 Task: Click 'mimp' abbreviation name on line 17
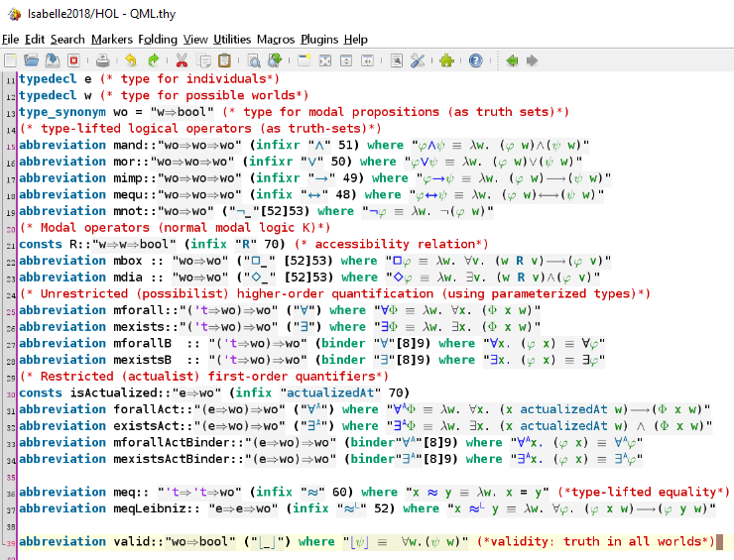point(128,178)
